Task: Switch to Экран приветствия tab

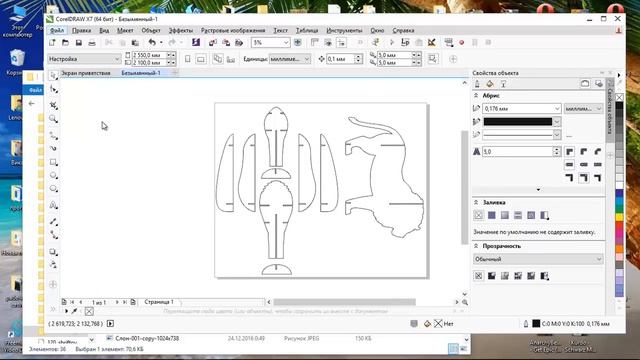Action: (86, 73)
